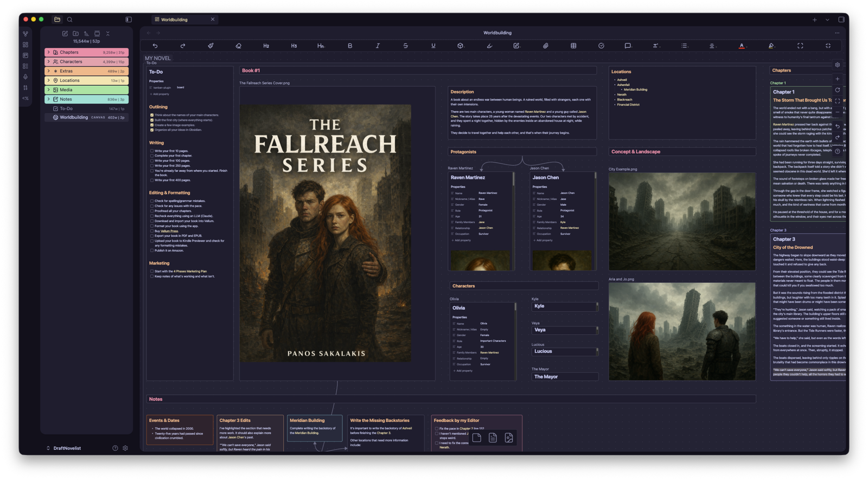This screenshot has height=480, width=868.
Task: Uncheck 'Create a few image examples'
Action: click(x=152, y=125)
